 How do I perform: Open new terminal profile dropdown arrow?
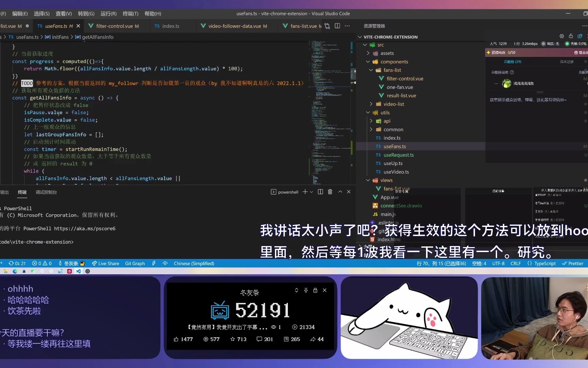[x=311, y=192]
